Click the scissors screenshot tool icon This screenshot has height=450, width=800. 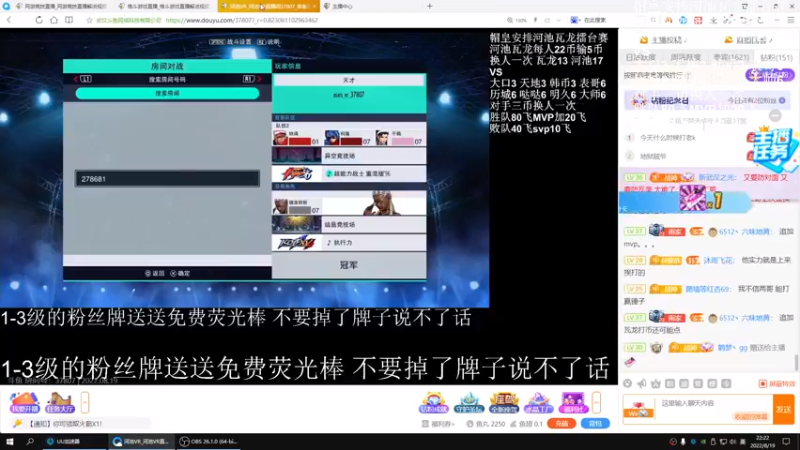[728, 20]
